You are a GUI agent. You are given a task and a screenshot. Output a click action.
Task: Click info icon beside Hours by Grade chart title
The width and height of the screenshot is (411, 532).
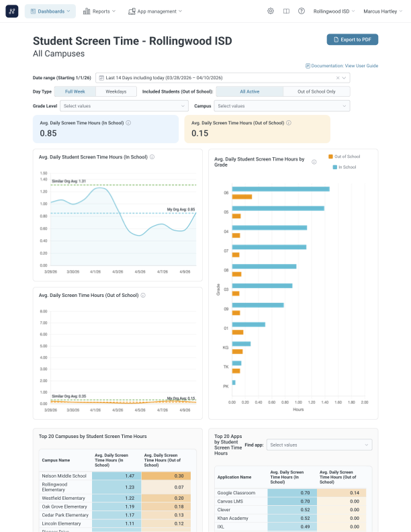coord(314,162)
